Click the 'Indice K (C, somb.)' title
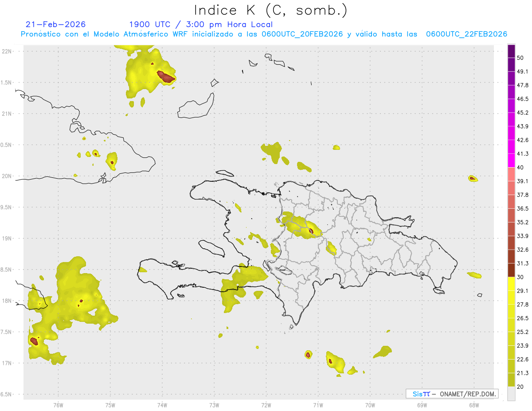The image size is (532, 411). coord(270,10)
